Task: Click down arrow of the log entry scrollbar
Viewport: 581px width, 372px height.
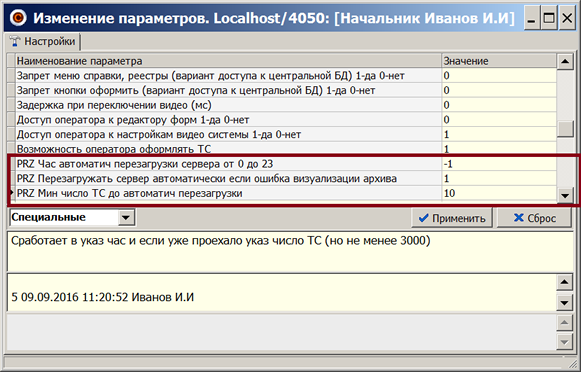Action: click(564, 303)
